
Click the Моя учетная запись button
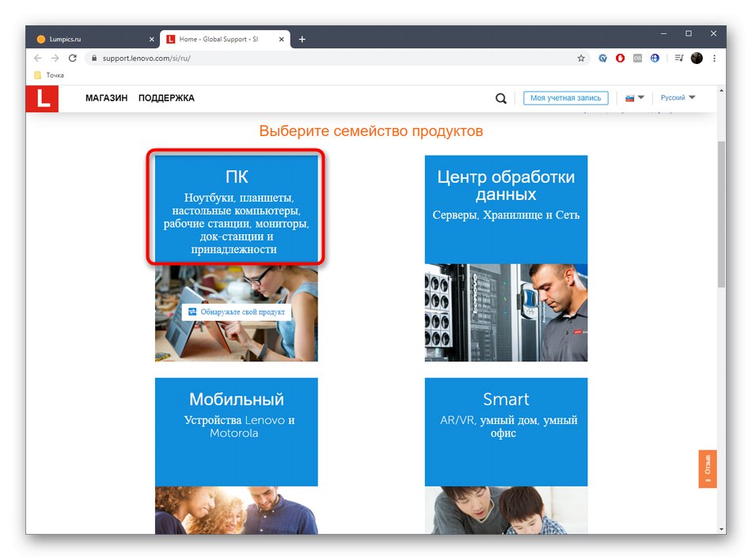click(565, 98)
